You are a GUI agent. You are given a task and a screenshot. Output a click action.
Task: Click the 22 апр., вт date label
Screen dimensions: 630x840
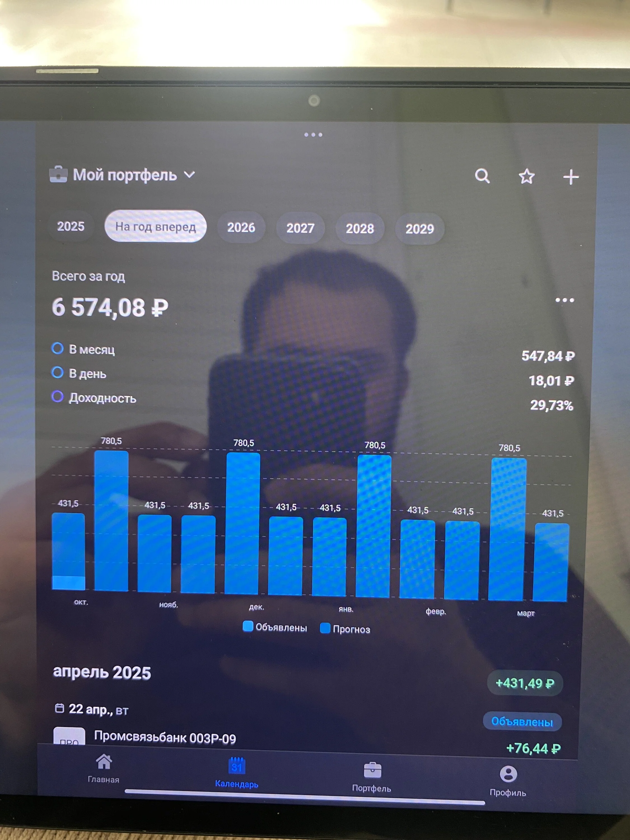point(99,709)
